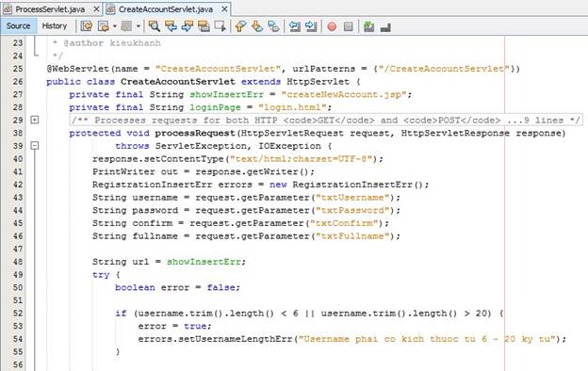Click the green Comment code icon
The height and width of the screenshot is (371, 588).
[x=368, y=25]
